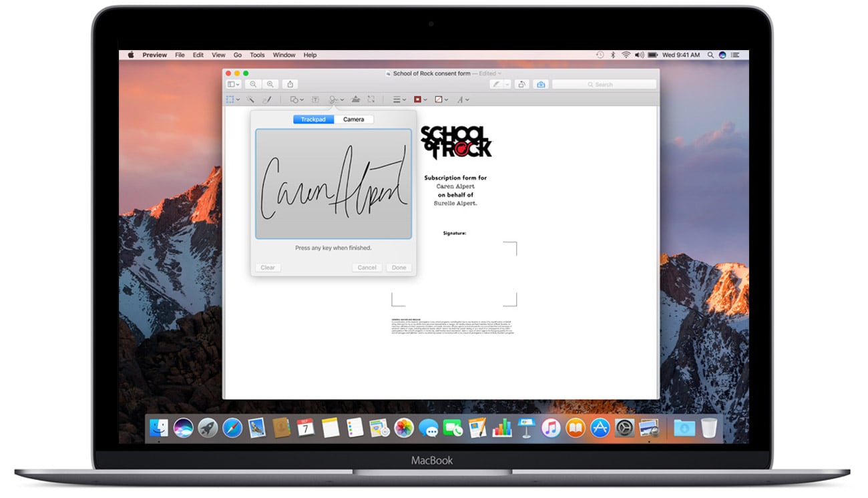
Task: Open Launchpad from the Dock
Action: (x=208, y=428)
